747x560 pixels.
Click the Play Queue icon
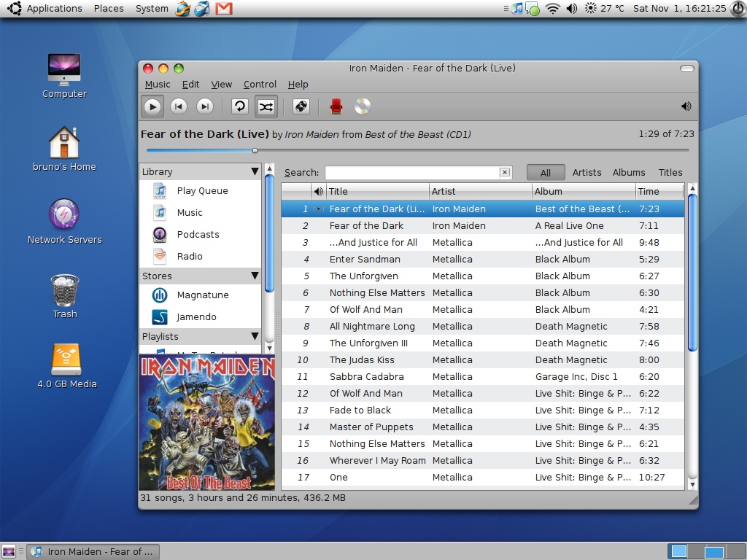tap(160, 191)
